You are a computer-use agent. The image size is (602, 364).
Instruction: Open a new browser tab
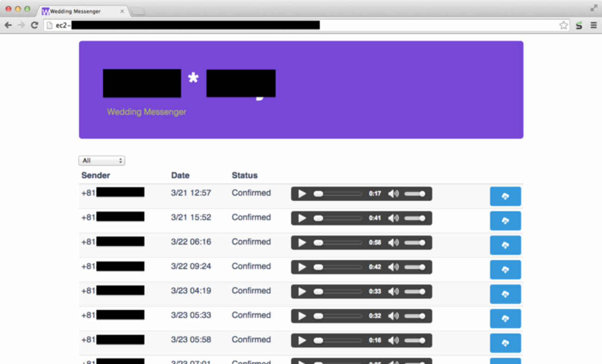coord(138,12)
